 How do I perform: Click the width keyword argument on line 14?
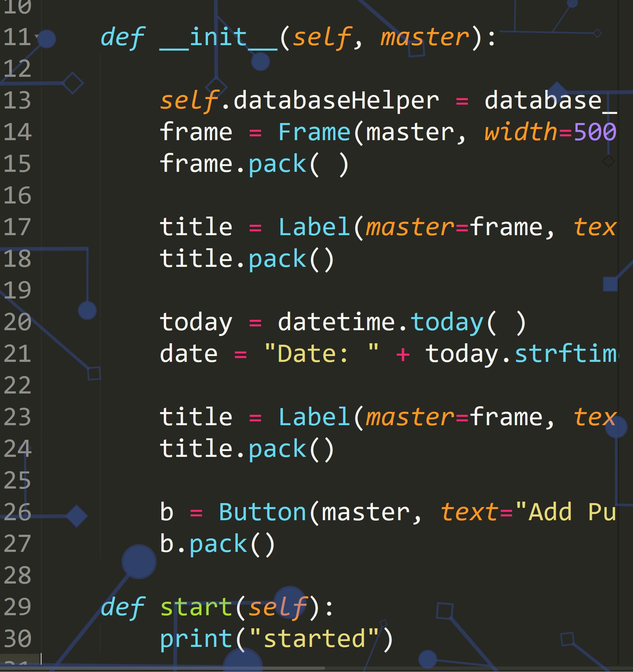(521, 132)
